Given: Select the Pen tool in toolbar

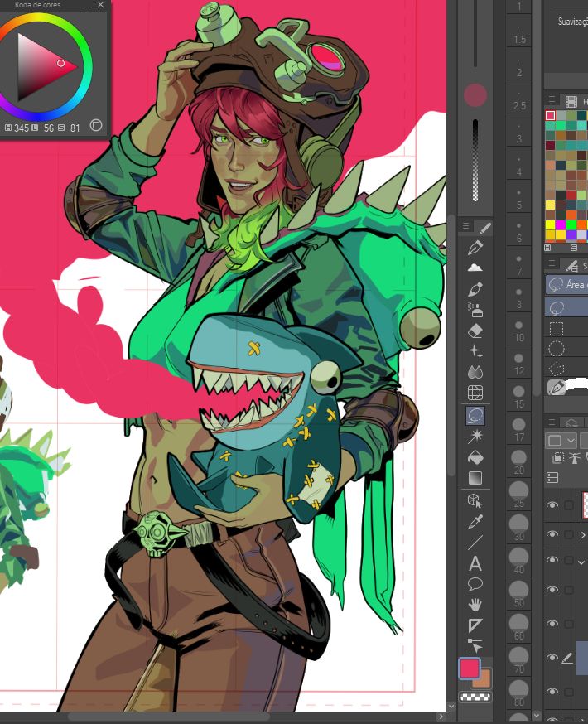Looking at the screenshot, I should (x=475, y=247).
